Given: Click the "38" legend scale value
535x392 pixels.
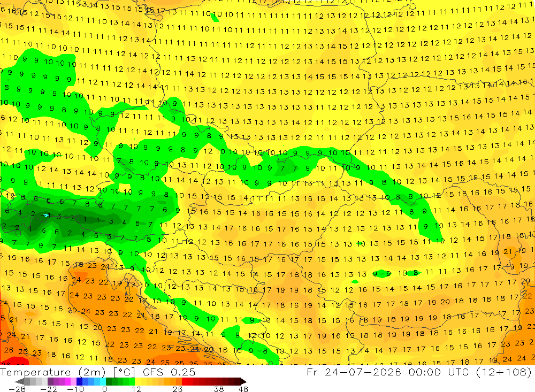Looking at the screenshot, I should [x=219, y=389].
